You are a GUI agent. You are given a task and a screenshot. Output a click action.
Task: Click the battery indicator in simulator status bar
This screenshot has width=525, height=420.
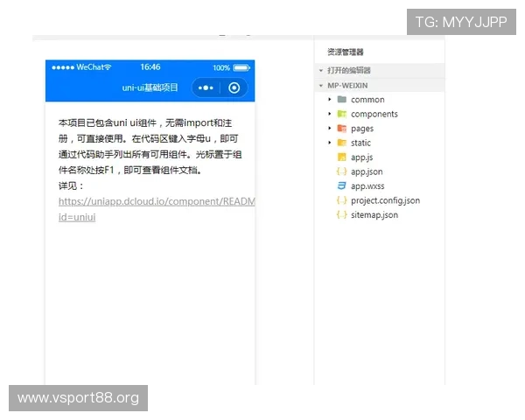[x=241, y=67]
